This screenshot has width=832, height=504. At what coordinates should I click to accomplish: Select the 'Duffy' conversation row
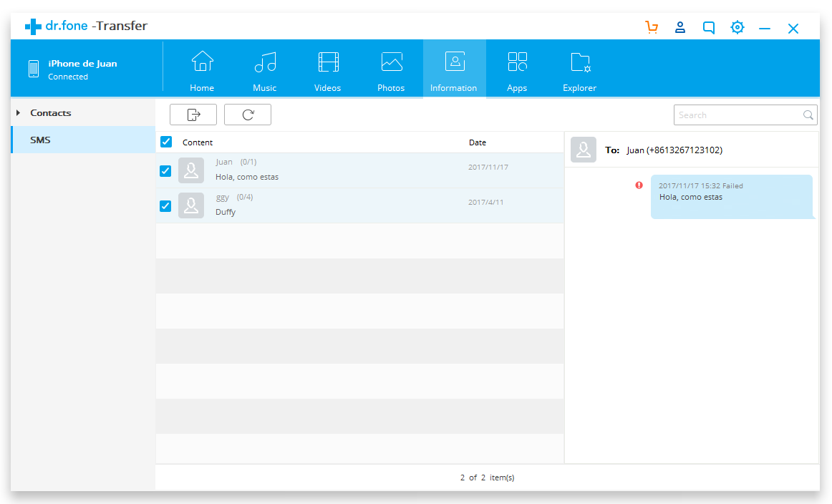359,205
